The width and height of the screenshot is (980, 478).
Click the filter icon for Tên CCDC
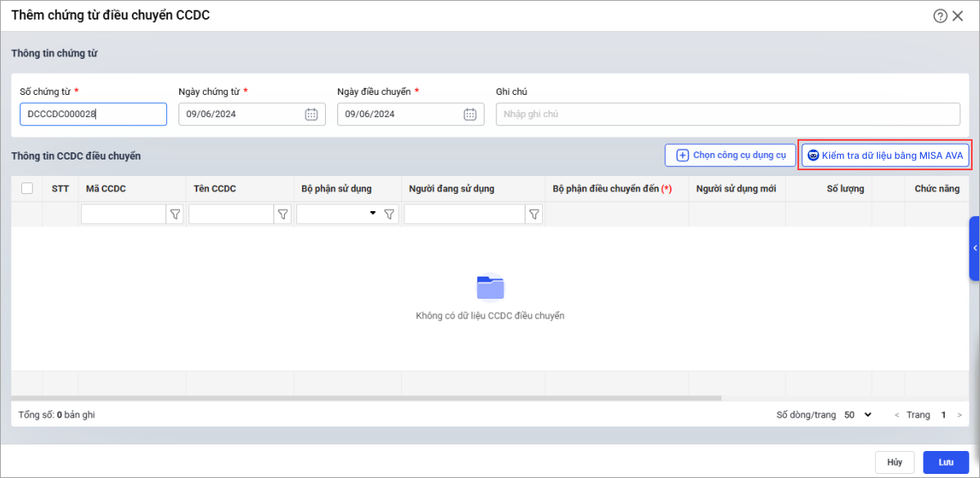[x=282, y=214]
